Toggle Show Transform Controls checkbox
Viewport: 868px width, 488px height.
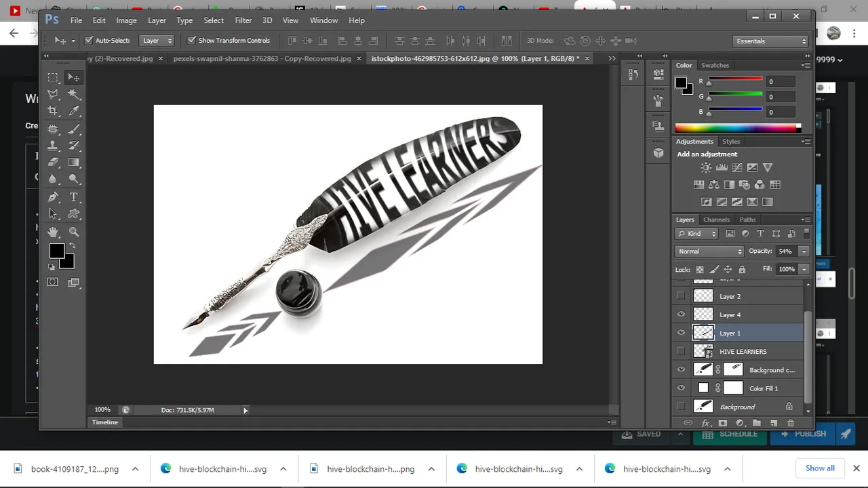(192, 41)
